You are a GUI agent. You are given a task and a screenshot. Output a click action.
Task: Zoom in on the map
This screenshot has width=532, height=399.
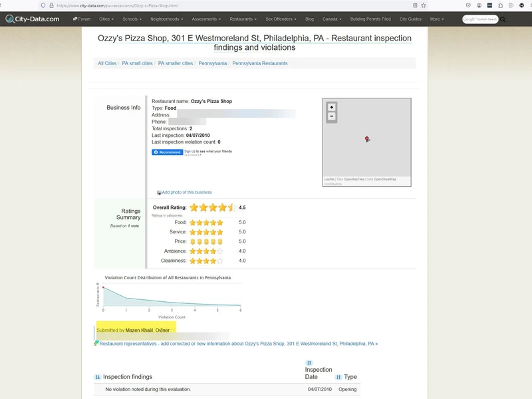(331, 107)
